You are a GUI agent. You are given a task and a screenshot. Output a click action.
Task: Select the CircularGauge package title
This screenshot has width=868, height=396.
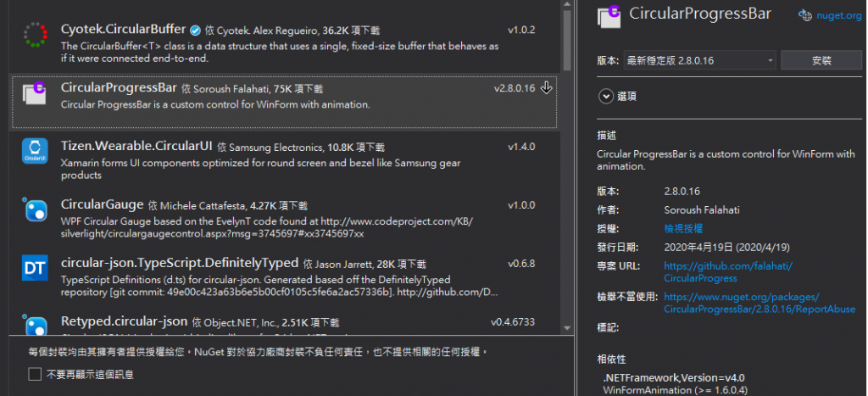103,205
